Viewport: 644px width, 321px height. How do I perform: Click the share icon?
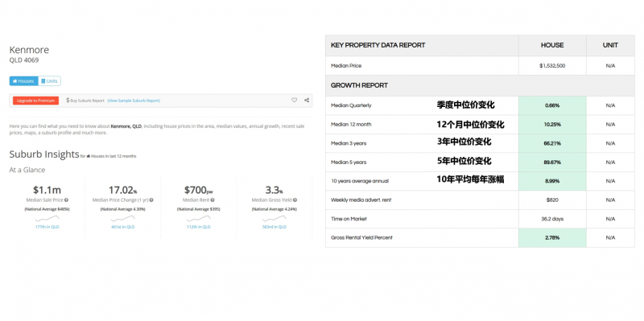307,100
